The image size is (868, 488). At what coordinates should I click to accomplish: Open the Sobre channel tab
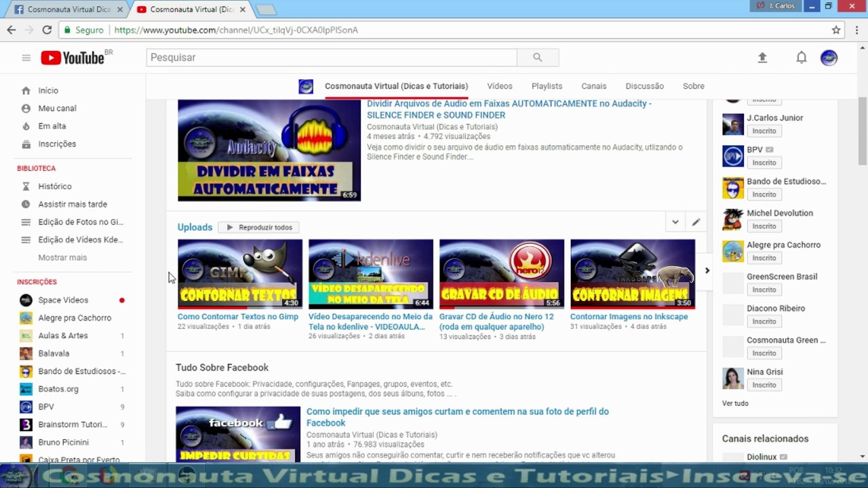(694, 86)
